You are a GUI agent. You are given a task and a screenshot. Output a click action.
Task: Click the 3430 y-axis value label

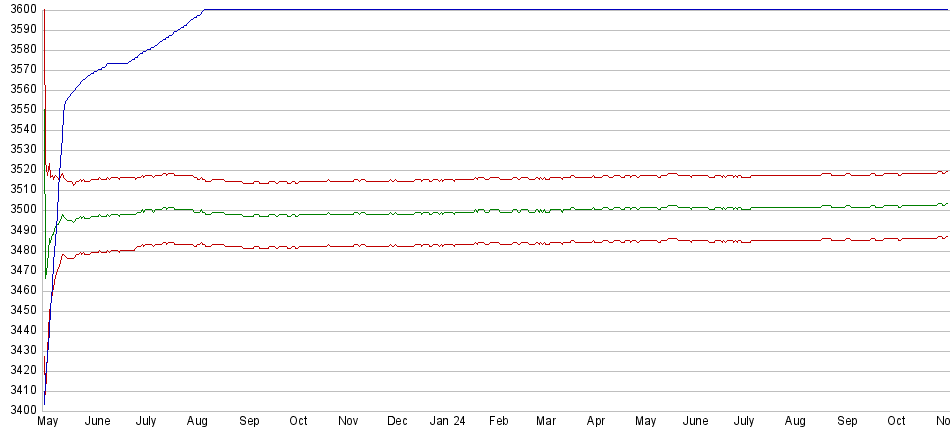20,350
